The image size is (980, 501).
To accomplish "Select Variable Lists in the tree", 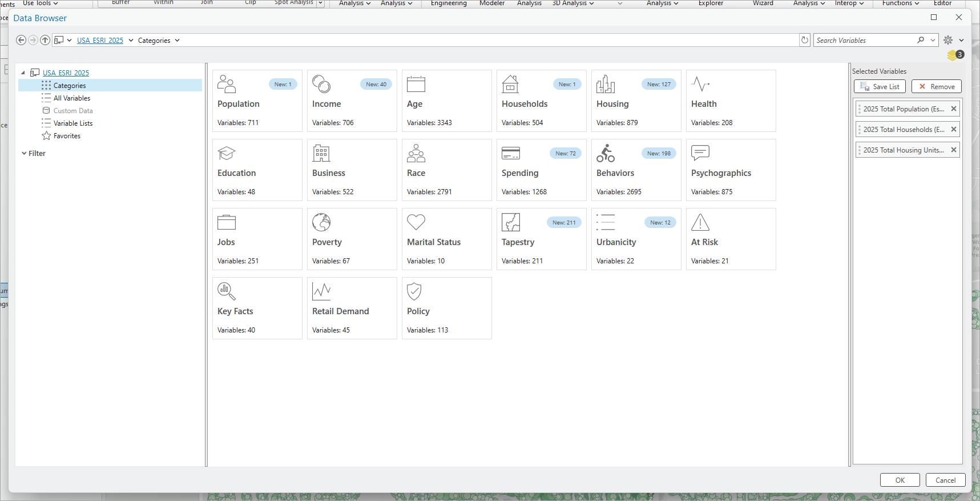I will [73, 123].
